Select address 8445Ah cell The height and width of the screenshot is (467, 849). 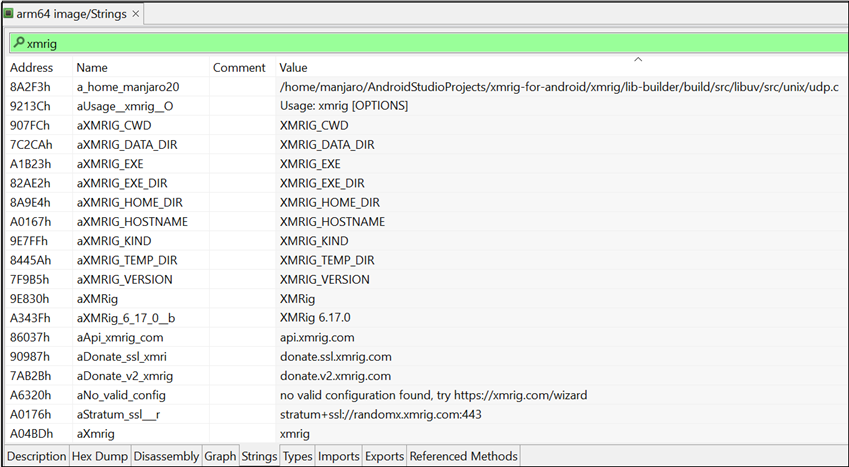(x=30, y=260)
